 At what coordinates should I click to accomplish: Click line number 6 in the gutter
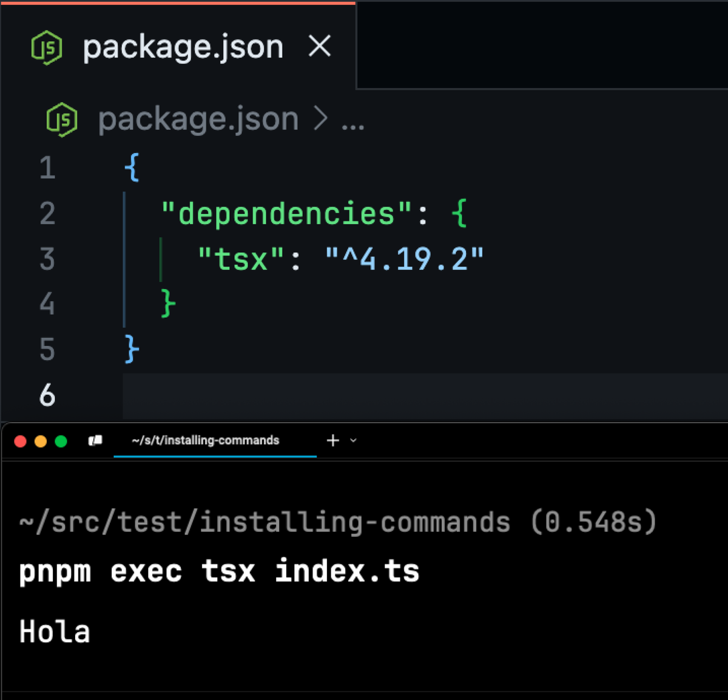pos(47,395)
